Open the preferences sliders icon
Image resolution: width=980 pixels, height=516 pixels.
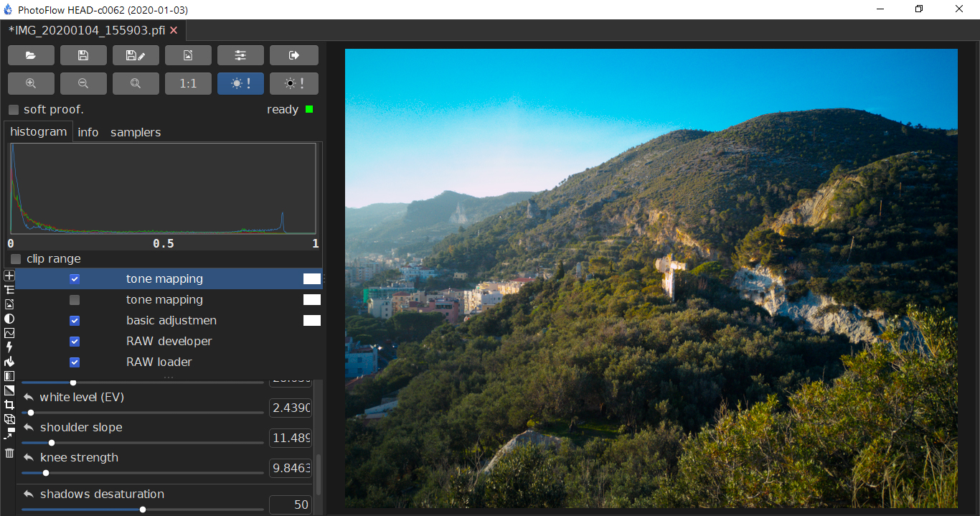point(240,55)
